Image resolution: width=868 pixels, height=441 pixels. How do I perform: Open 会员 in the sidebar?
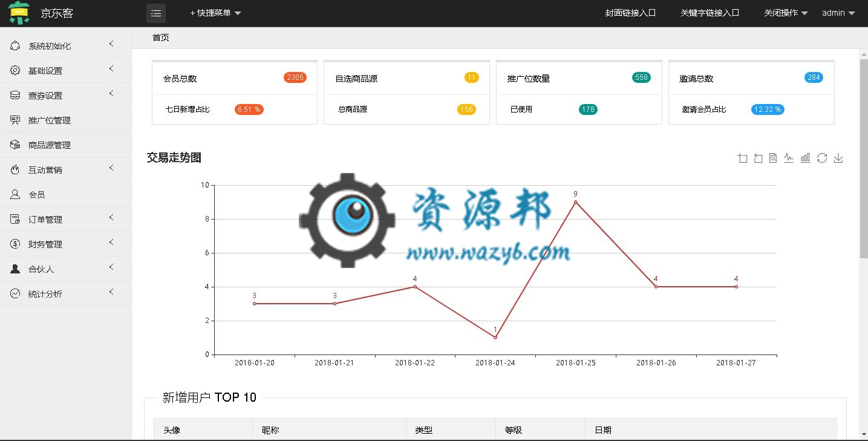(37, 195)
